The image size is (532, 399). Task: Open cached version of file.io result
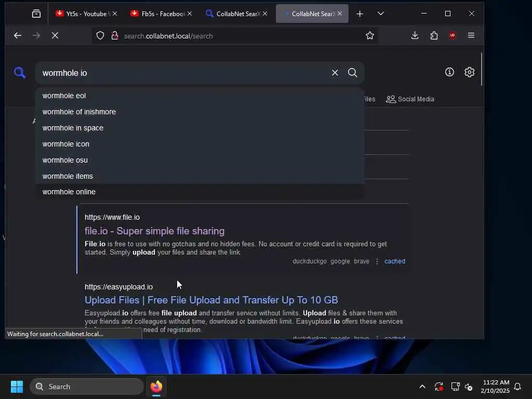pyautogui.click(x=395, y=261)
